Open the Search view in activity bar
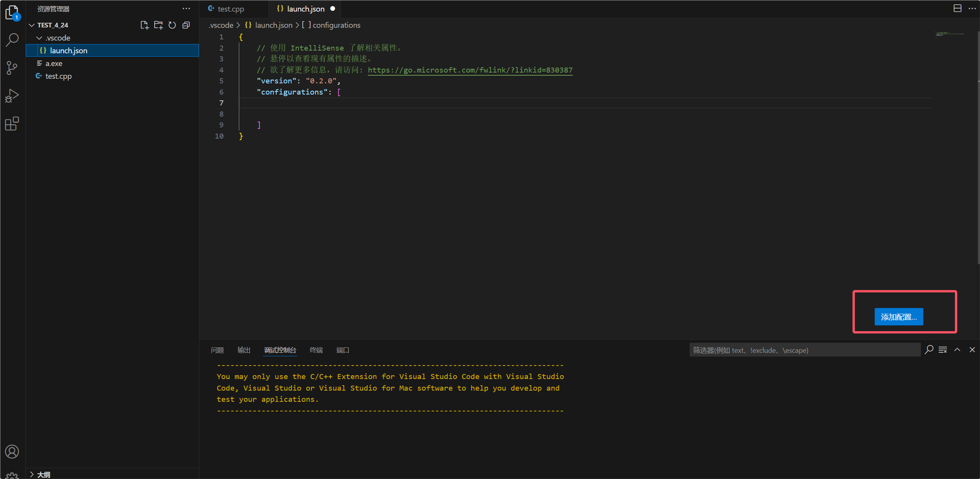Image resolution: width=980 pixels, height=479 pixels. 12,40
